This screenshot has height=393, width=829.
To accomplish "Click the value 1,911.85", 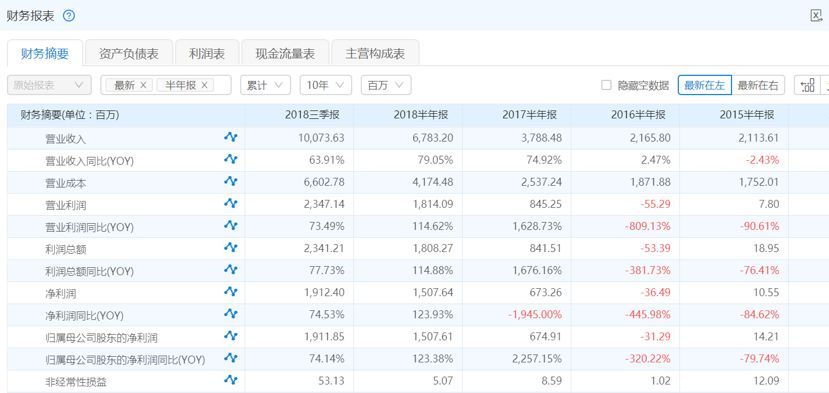I will click(x=325, y=336).
